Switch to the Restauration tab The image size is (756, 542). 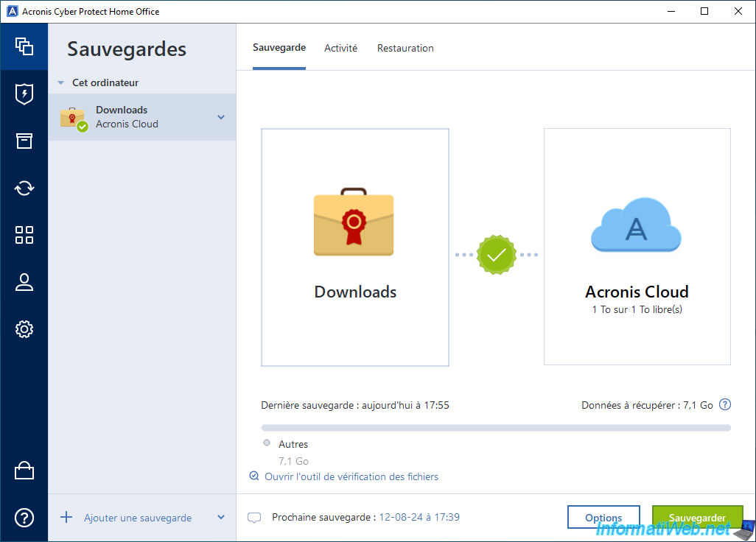click(x=405, y=48)
